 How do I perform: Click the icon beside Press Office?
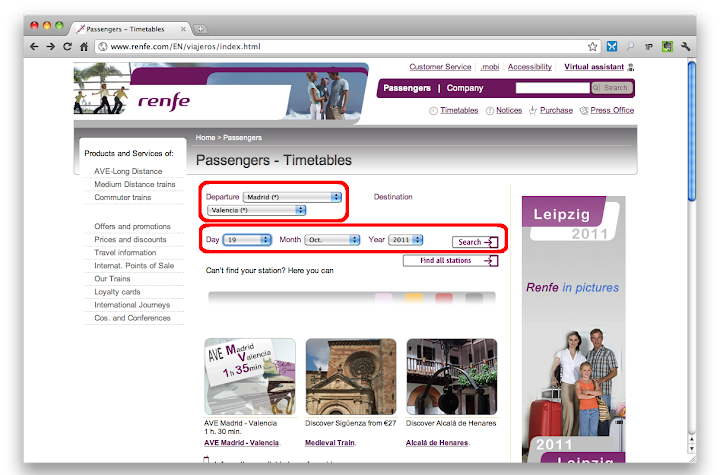[584, 111]
